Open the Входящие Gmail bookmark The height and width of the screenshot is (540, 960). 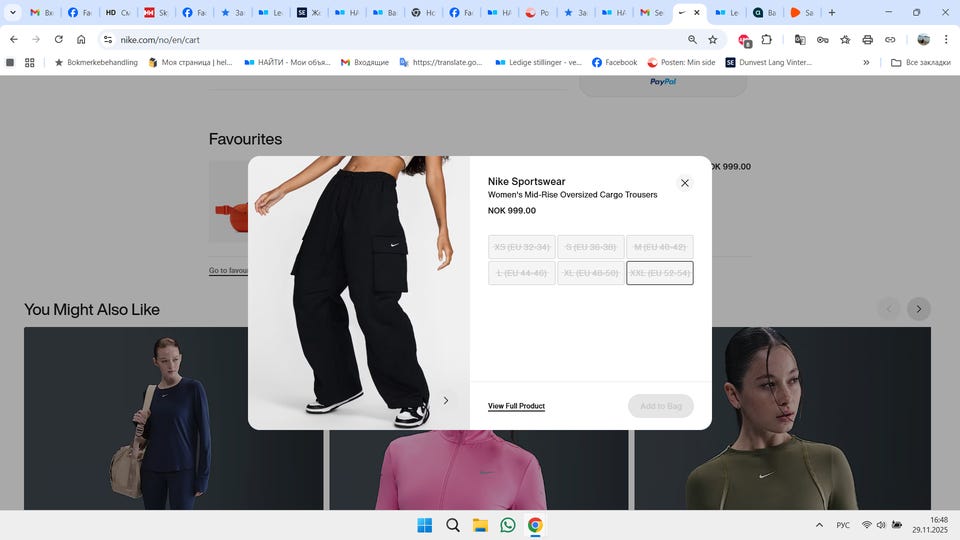pyautogui.click(x=365, y=62)
